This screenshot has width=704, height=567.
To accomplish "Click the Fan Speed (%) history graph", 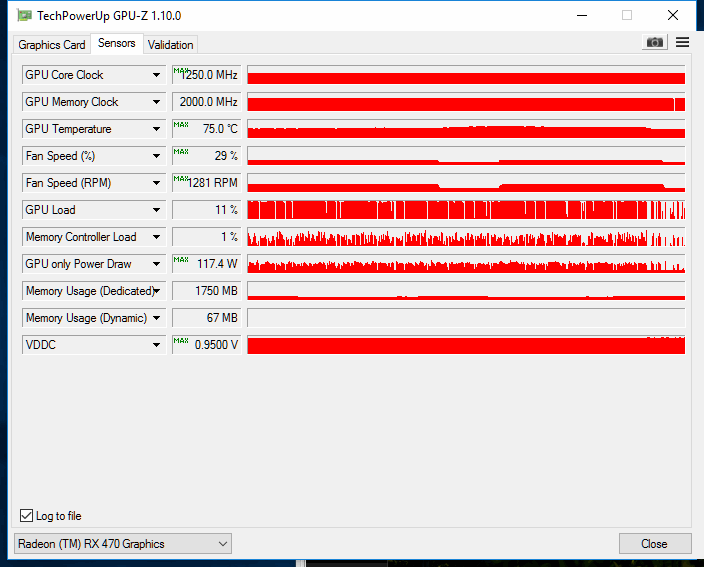I will coord(466,156).
